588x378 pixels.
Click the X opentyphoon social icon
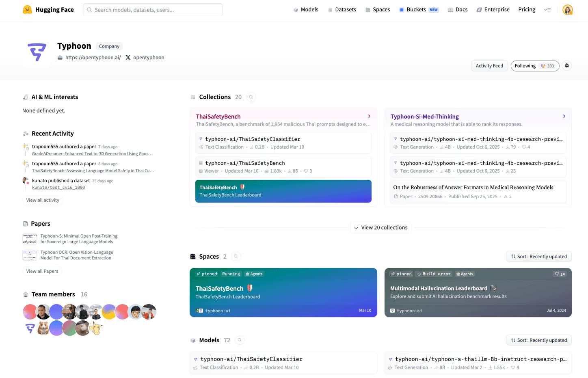point(128,58)
